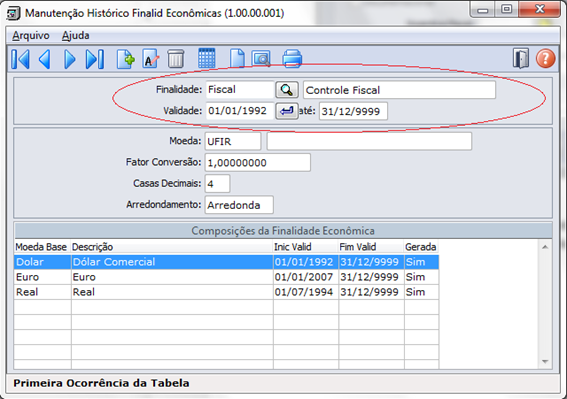Click status bar text Primeira Ocorrência da Tabela

point(101,383)
